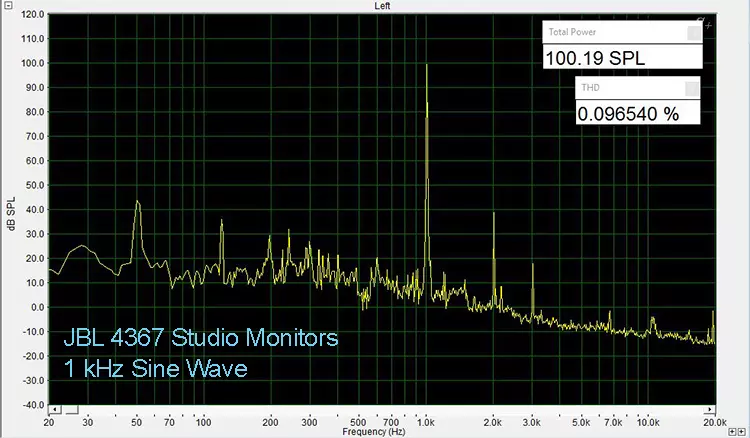Click the Frequency (Hz) axis label
750x438 pixels.
tap(374, 432)
